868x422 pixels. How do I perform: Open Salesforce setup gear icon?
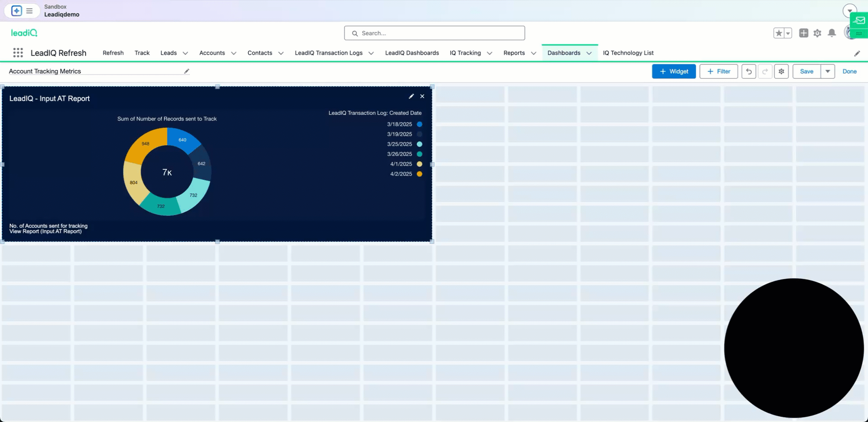817,33
